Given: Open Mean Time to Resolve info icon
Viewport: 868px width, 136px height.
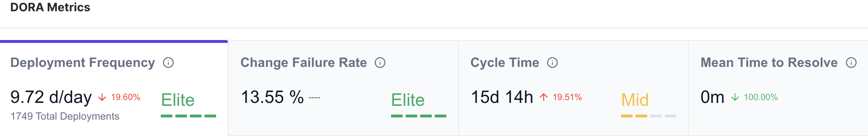Looking at the screenshot, I should 851,63.
